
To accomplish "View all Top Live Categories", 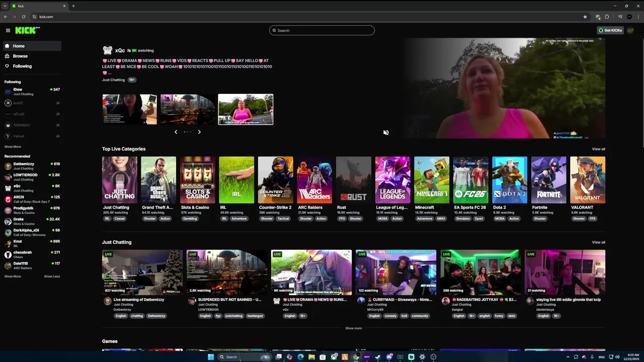I will click(598, 149).
